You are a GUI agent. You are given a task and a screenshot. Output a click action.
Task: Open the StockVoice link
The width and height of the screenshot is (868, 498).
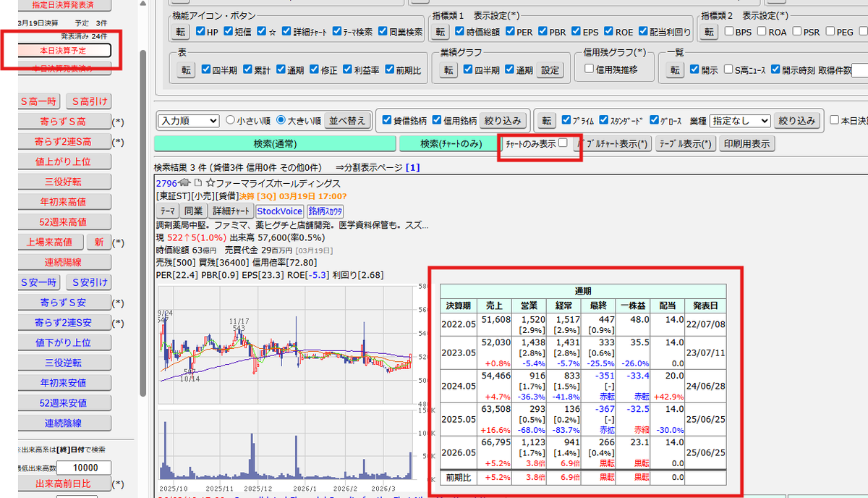click(x=280, y=211)
